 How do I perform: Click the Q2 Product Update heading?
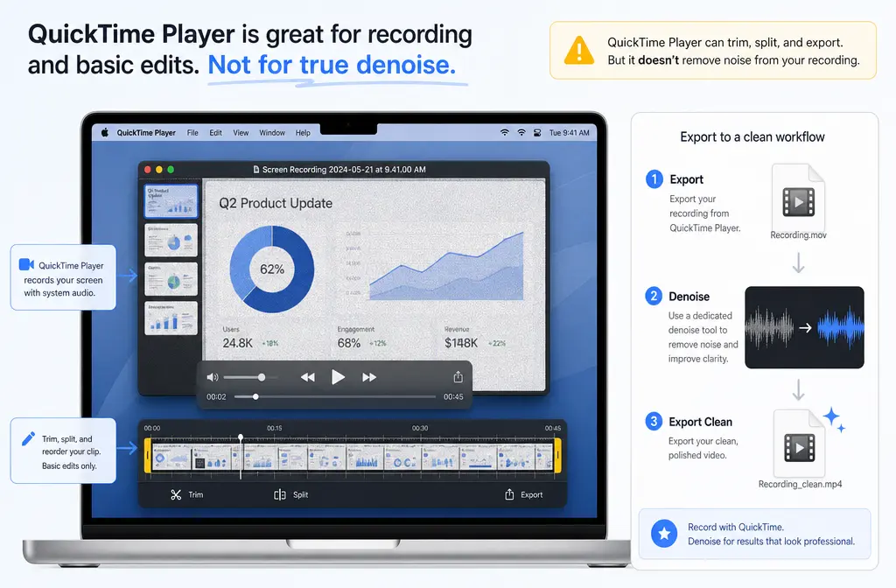pyautogui.click(x=276, y=203)
